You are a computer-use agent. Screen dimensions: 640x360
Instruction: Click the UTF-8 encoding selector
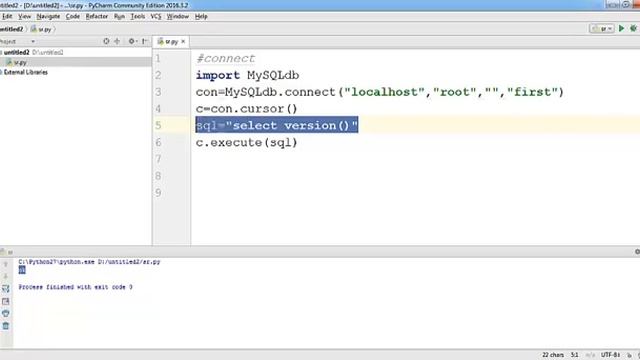click(611, 355)
